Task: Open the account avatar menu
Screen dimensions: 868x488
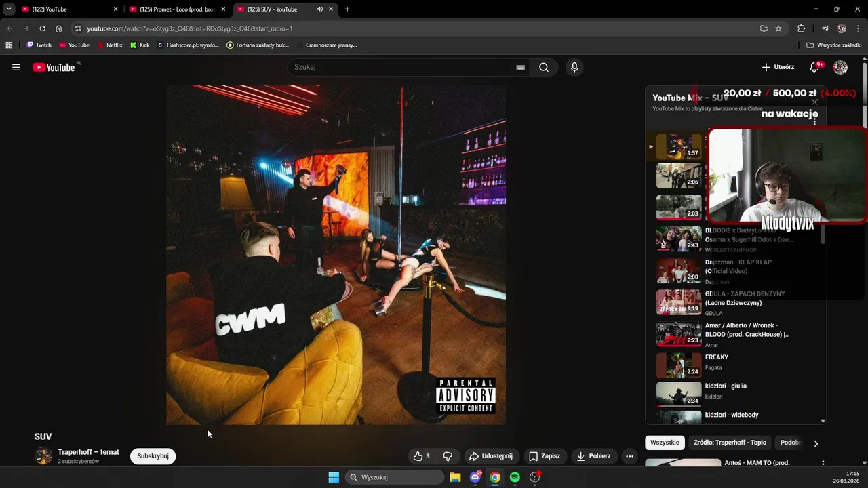Action: (x=840, y=67)
